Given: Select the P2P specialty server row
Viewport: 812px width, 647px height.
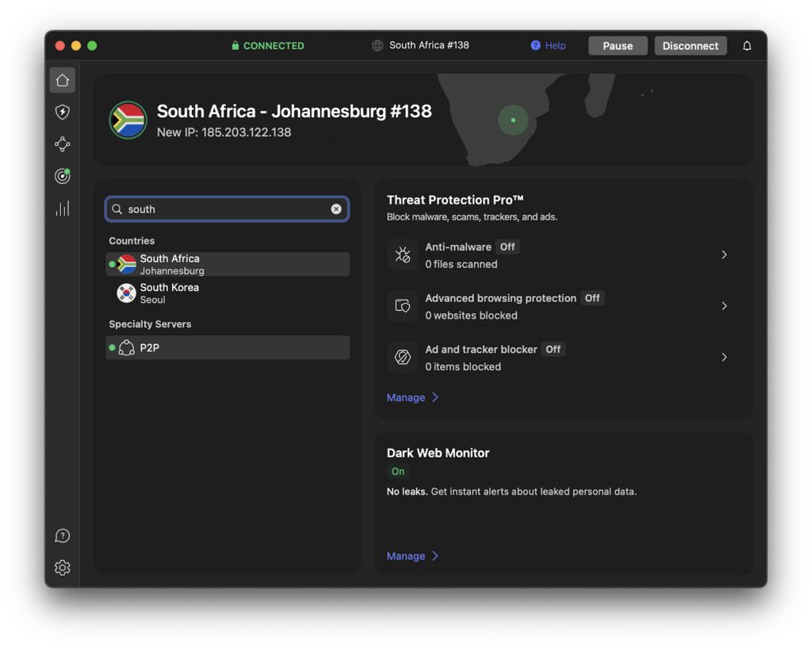Looking at the screenshot, I should coord(228,348).
